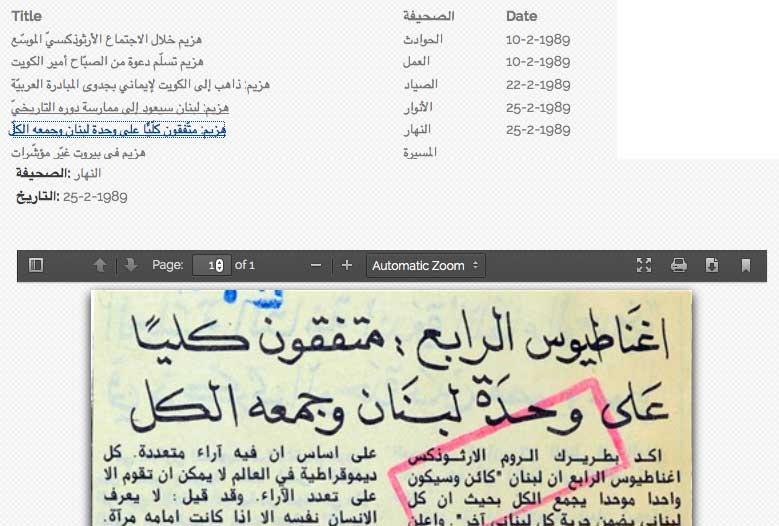Toggle the PDF viewer sidebar
Screen dimensions: 779x526
point(36,265)
